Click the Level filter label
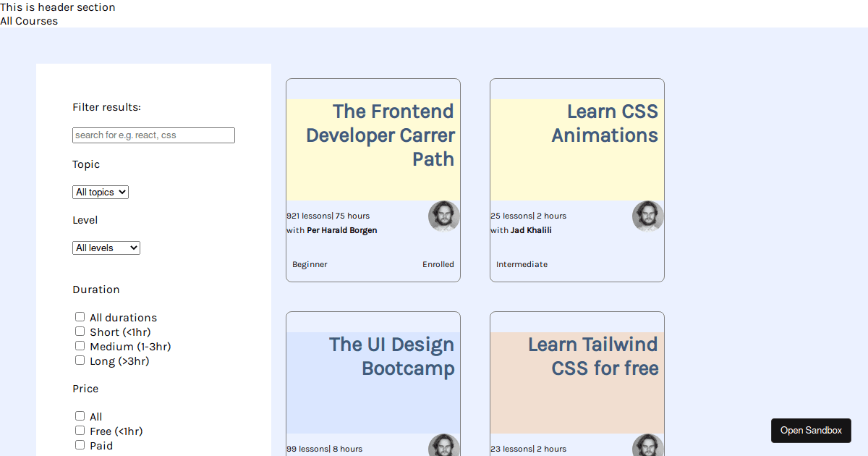This screenshot has height=456, width=868. pyautogui.click(x=85, y=220)
